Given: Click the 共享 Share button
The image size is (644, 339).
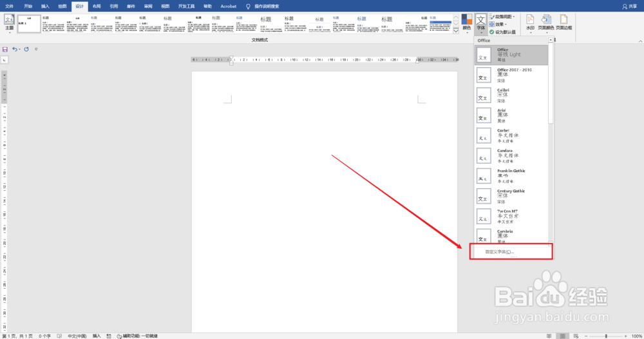Looking at the screenshot, I should pyautogui.click(x=630, y=6).
